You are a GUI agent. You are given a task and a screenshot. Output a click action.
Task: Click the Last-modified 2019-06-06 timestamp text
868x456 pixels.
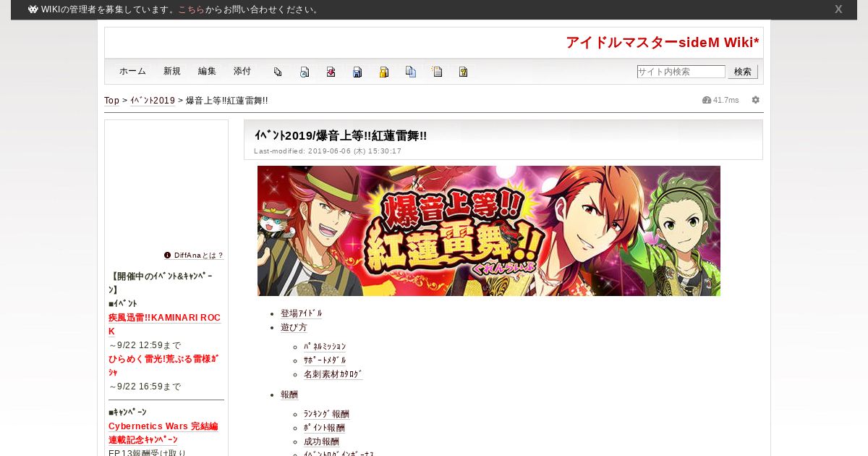click(328, 151)
